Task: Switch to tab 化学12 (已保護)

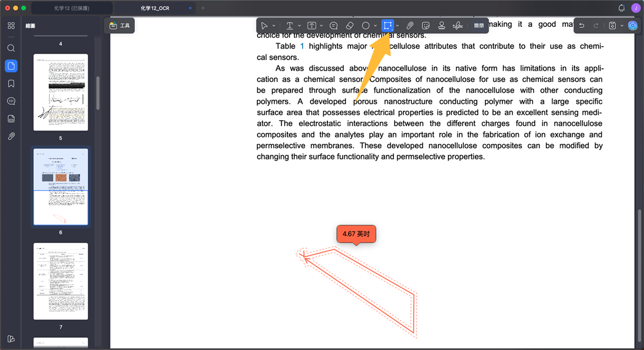Action: tap(72, 8)
